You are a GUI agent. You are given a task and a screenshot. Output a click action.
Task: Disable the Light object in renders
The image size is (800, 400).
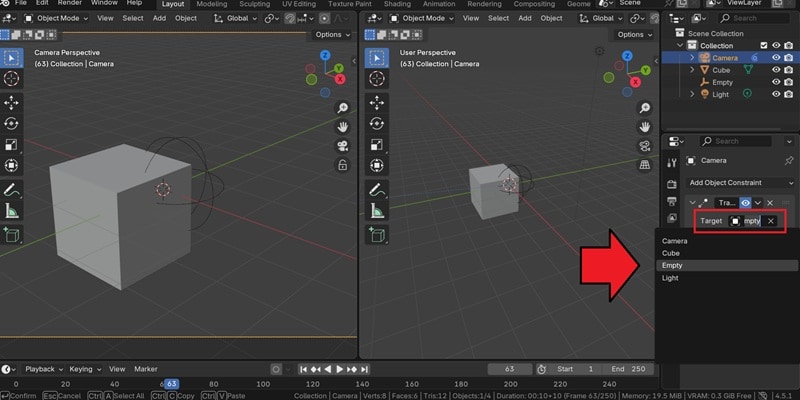point(789,94)
